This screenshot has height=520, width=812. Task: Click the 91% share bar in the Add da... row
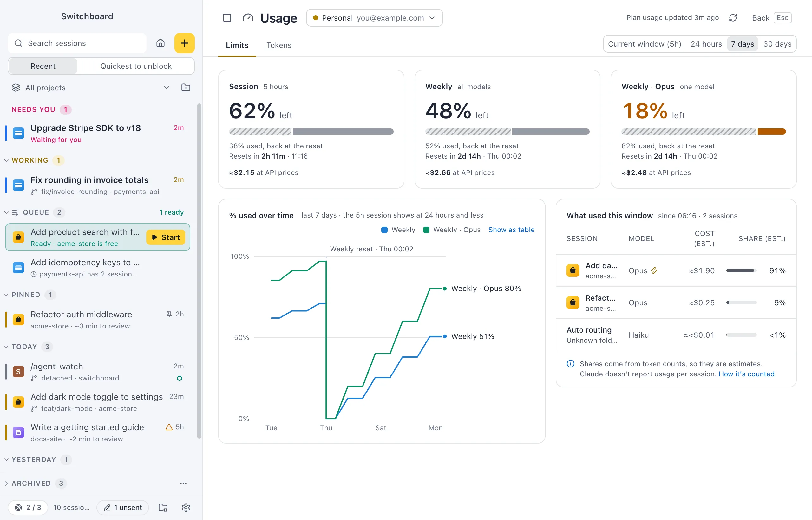pos(741,270)
